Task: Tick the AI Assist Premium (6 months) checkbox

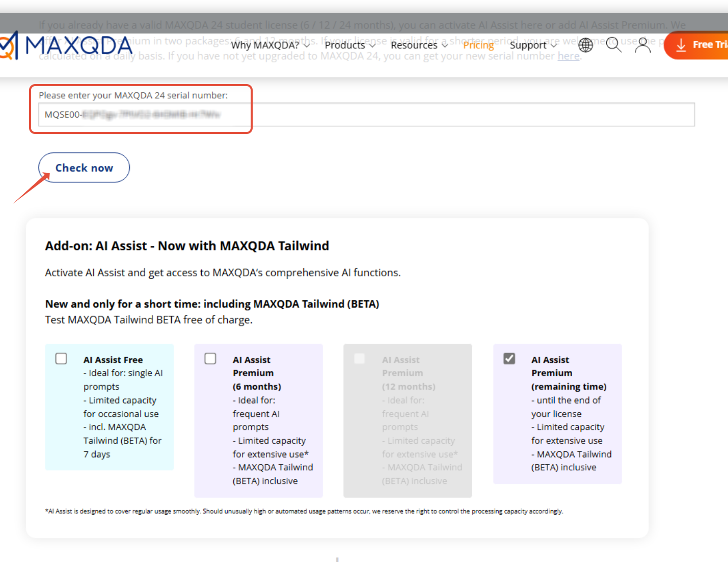Action: click(x=210, y=359)
